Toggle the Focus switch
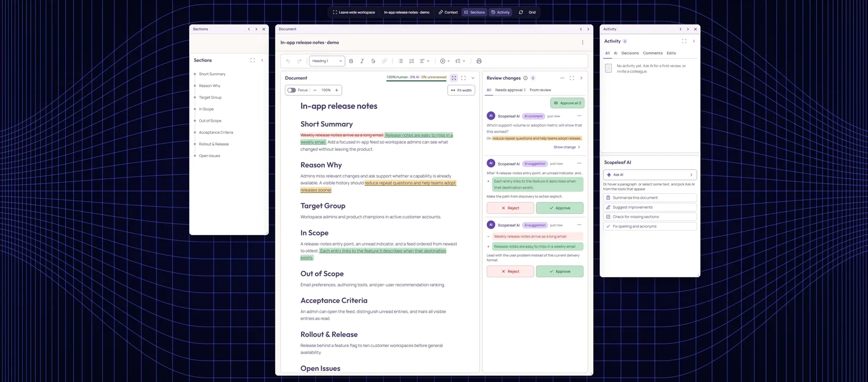Screen dimensions: 868x382 coord(292,90)
